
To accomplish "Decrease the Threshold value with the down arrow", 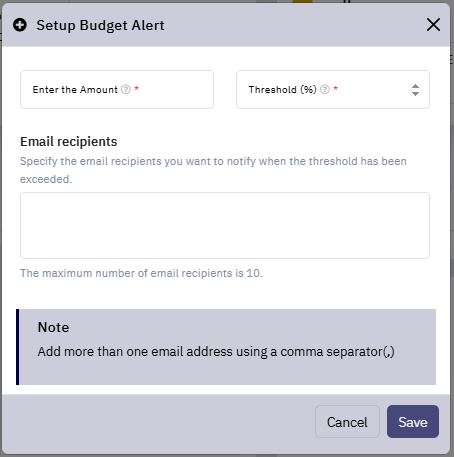I will pyautogui.click(x=415, y=94).
